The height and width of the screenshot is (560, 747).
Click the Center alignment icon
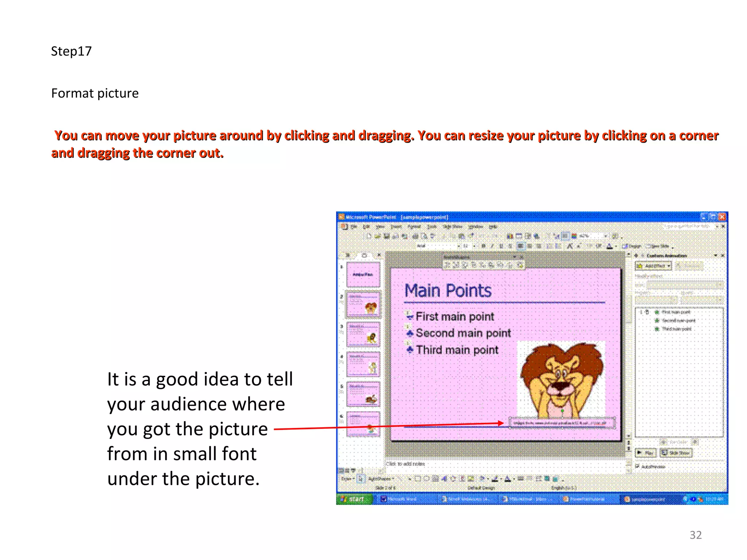point(530,246)
